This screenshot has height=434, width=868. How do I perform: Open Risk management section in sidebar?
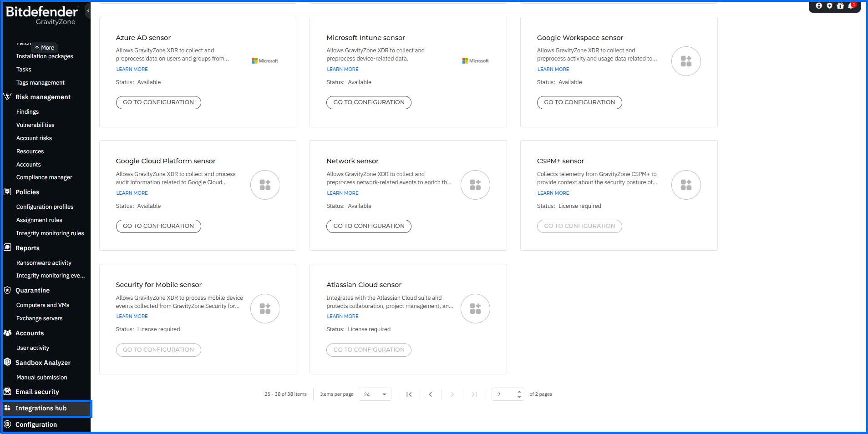click(43, 97)
